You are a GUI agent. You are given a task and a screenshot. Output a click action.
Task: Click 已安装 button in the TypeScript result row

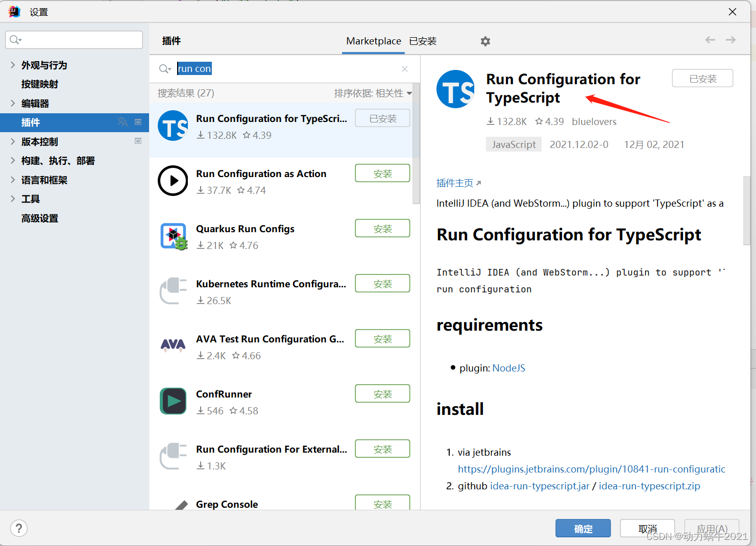click(382, 118)
